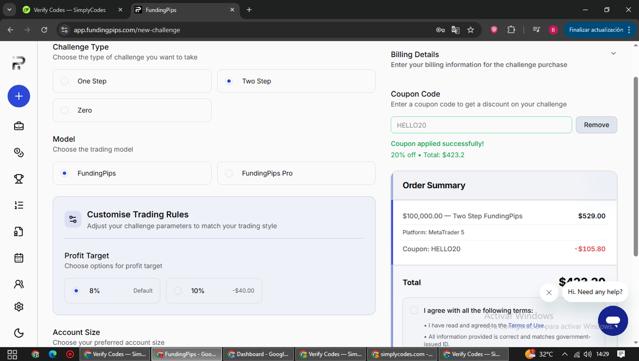Choose the 8% profit target option
The image size is (639, 361).
click(112, 291)
